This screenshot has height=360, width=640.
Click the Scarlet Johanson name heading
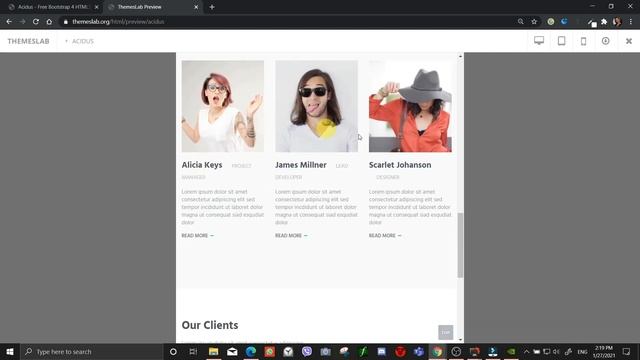tap(400, 165)
